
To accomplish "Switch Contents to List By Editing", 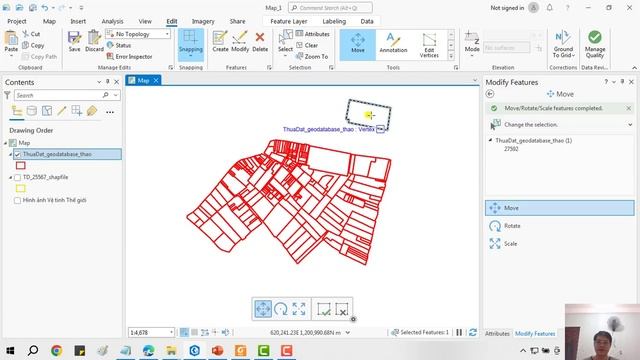I will point(62,111).
